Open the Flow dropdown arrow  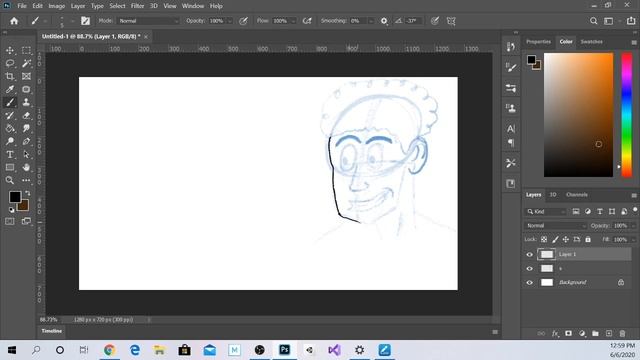[293, 21]
